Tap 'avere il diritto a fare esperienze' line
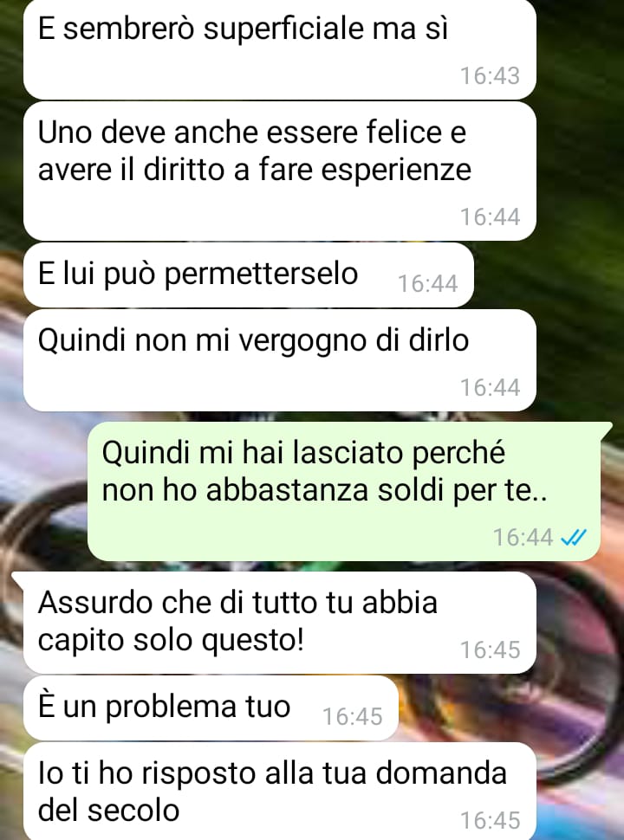This screenshot has height=840, width=624. (255, 170)
